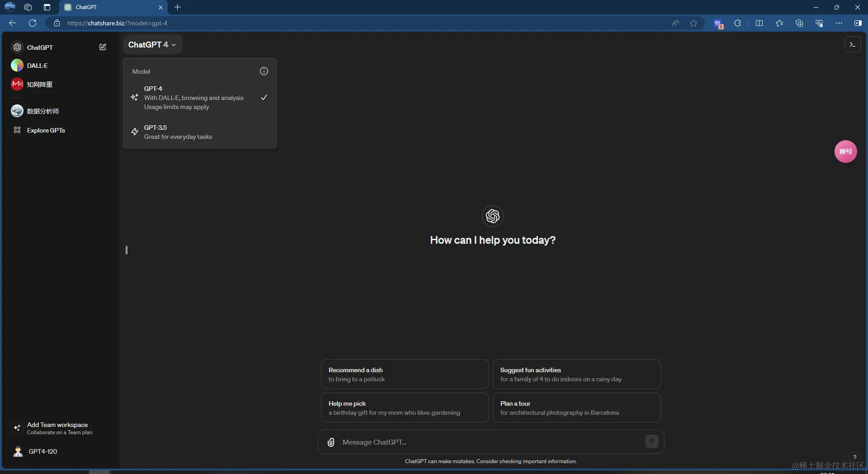Click the Help me pick suggestion

pyautogui.click(x=405, y=408)
